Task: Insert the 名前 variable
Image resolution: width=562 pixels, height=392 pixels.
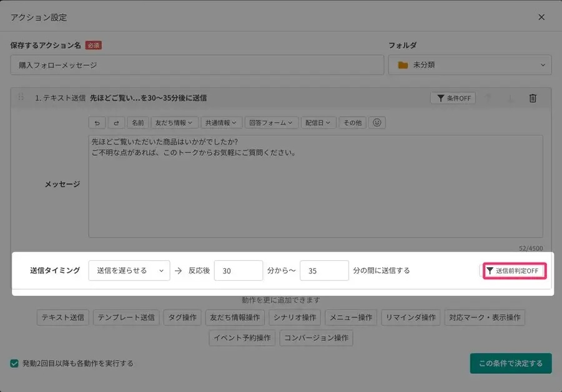Action: tap(137, 122)
